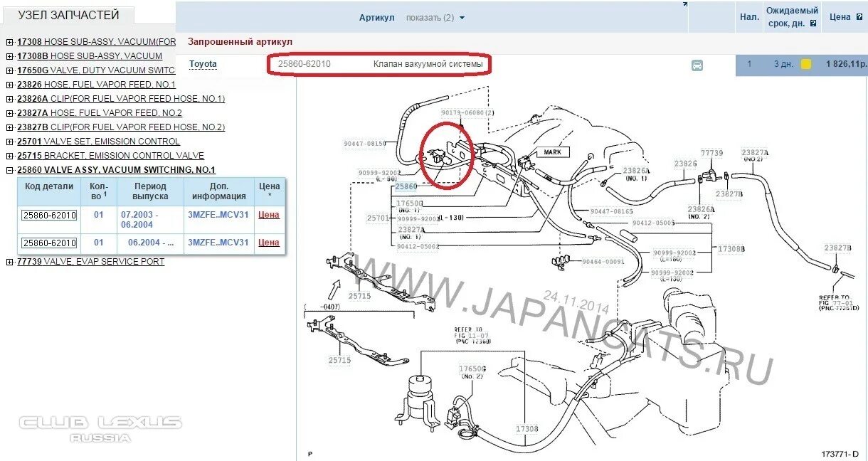Image resolution: width=868 pixels, height=461 pixels.
Task: Expand the 17308 HOSE SUB-ASSY, VACUUM(FOR node
Action: coord(9,42)
